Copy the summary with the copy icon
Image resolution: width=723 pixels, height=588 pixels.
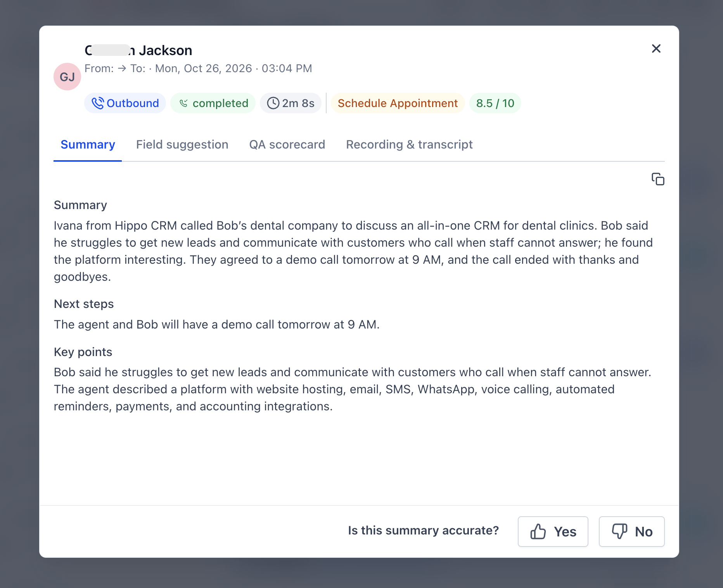pyautogui.click(x=658, y=179)
